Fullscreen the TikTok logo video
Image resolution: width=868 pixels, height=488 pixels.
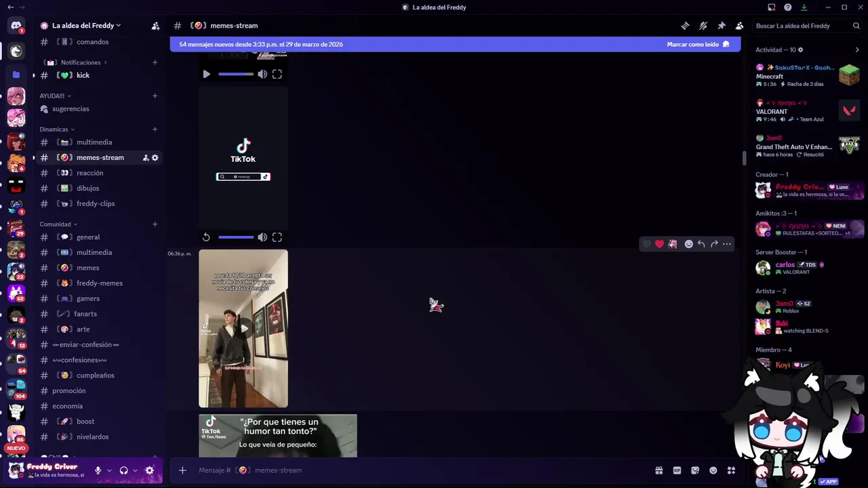(277, 237)
